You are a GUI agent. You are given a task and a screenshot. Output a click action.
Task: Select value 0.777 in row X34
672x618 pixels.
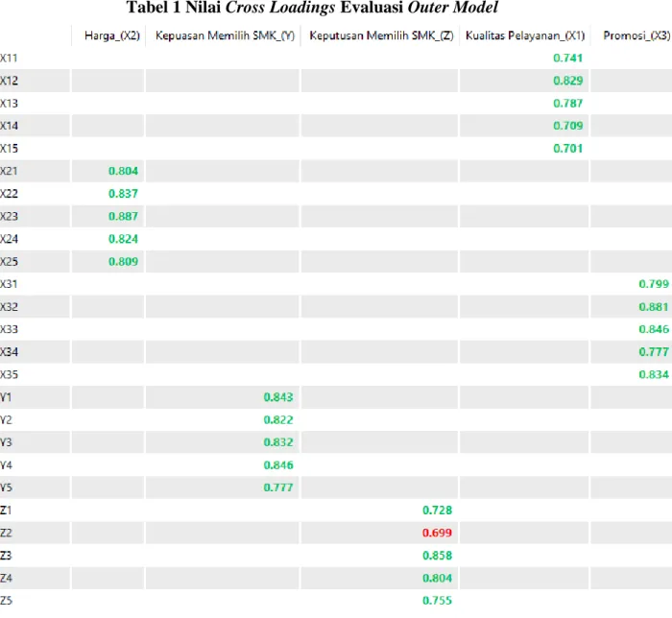[x=654, y=352]
